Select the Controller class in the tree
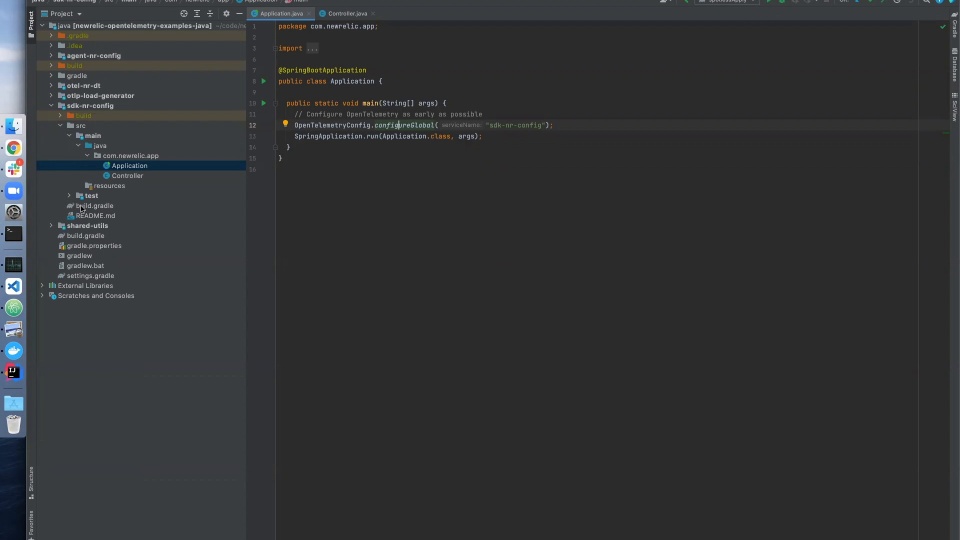The height and width of the screenshot is (540, 960). pos(127,176)
